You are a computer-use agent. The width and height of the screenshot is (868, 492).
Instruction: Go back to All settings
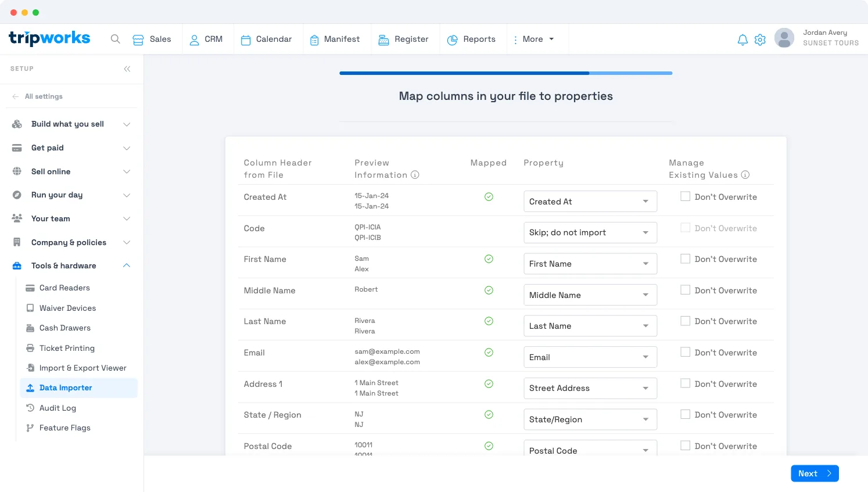tap(38, 96)
